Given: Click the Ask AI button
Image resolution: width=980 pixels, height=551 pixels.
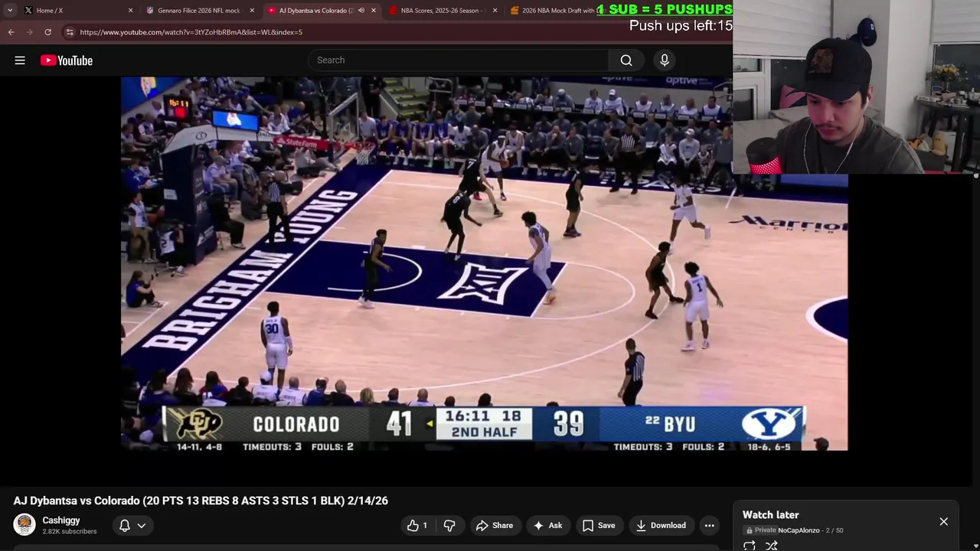Looking at the screenshot, I should tap(548, 525).
